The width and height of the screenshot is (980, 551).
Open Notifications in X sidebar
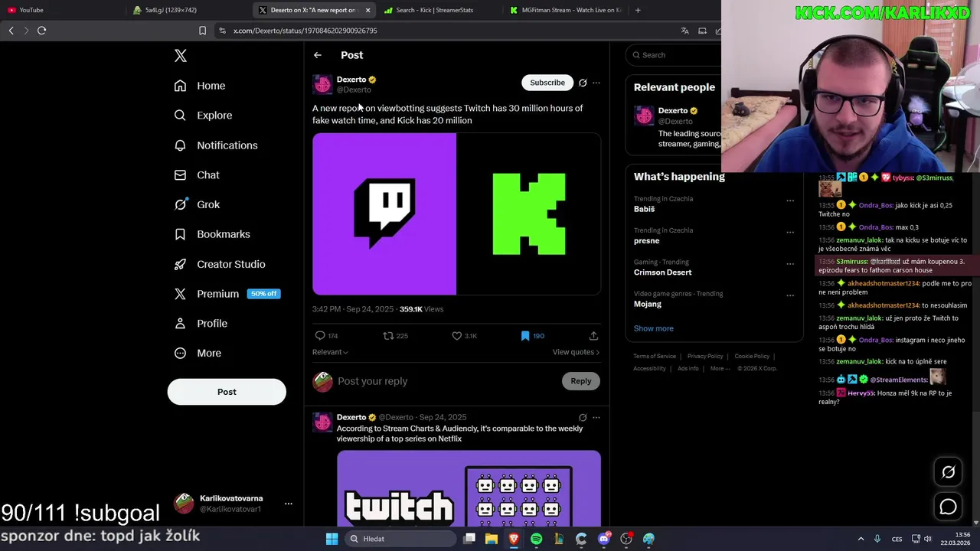216,145
